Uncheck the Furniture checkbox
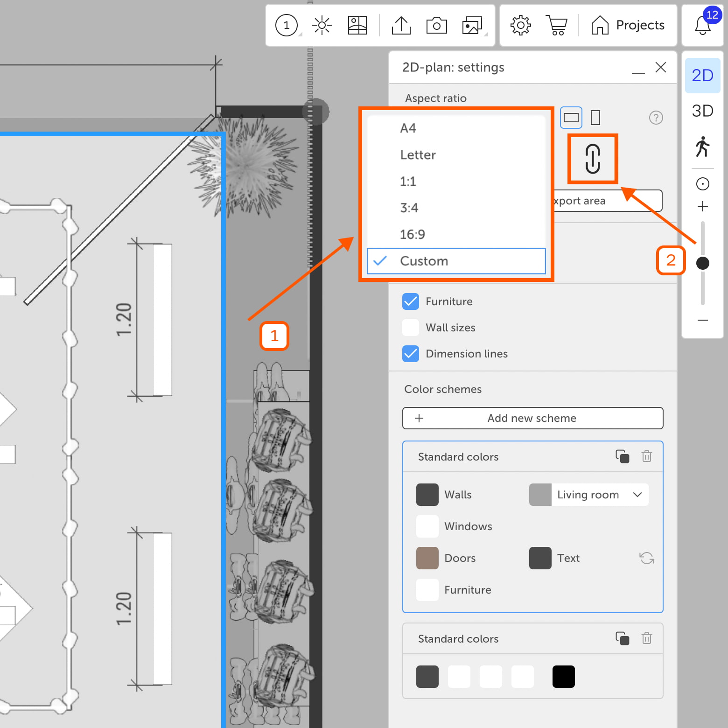This screenshot has width=728, height=728. point(411,301)
